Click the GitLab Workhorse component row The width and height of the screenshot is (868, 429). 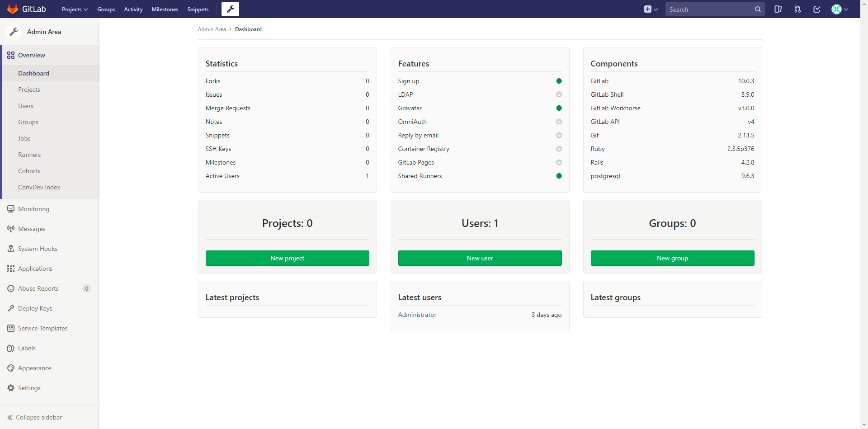672,108
